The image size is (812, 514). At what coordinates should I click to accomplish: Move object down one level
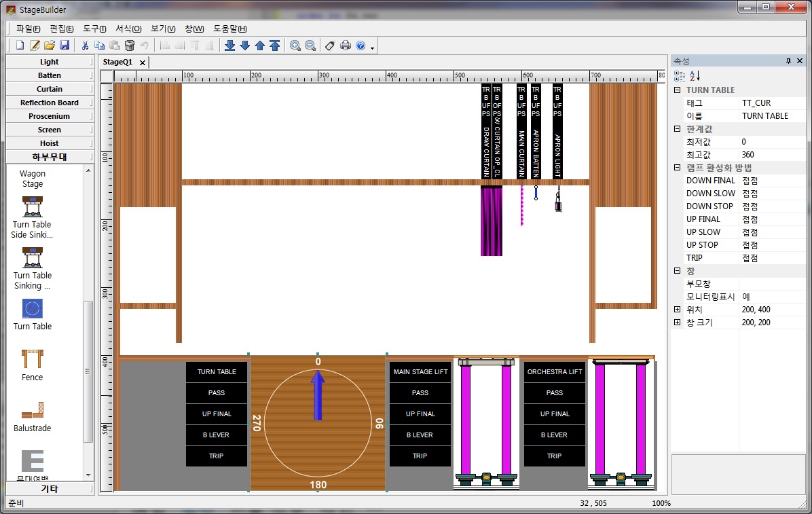245,45
